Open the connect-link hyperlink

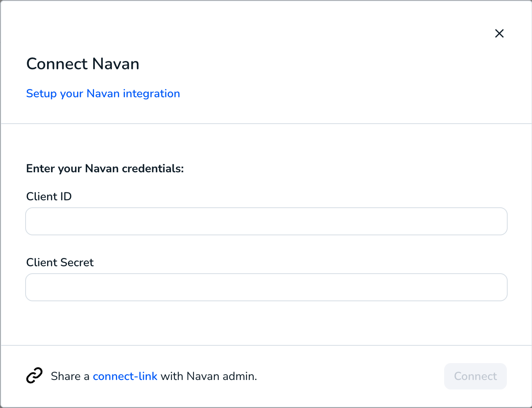125,376
